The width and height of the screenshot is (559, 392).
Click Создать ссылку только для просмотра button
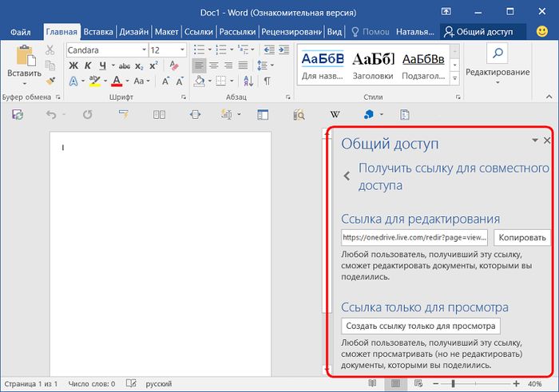pos(421,326)
